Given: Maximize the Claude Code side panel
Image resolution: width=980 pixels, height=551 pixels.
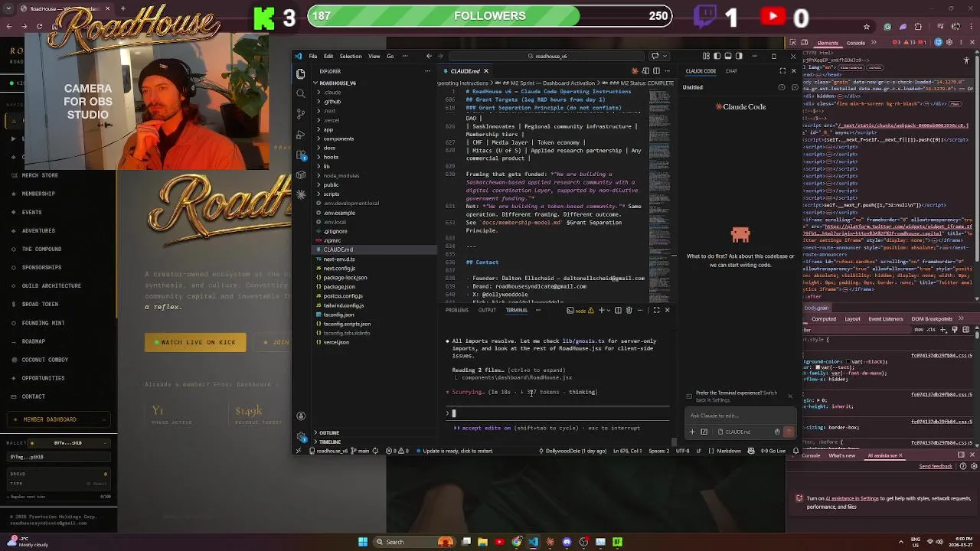Looking at the screenshot, I should pyautogui.click(x=782, y=71).
